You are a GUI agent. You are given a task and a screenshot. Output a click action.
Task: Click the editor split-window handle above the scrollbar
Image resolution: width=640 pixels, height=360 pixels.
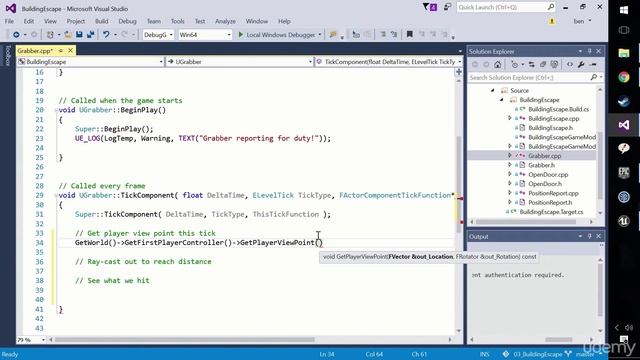pyautogui.click(x=459, y=72)
